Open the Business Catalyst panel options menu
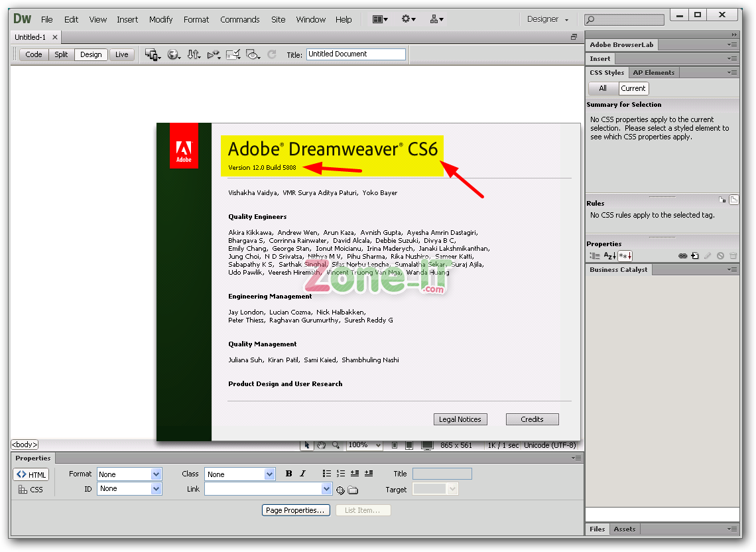This screenshot has height=552, width=756. click(732, 270)
